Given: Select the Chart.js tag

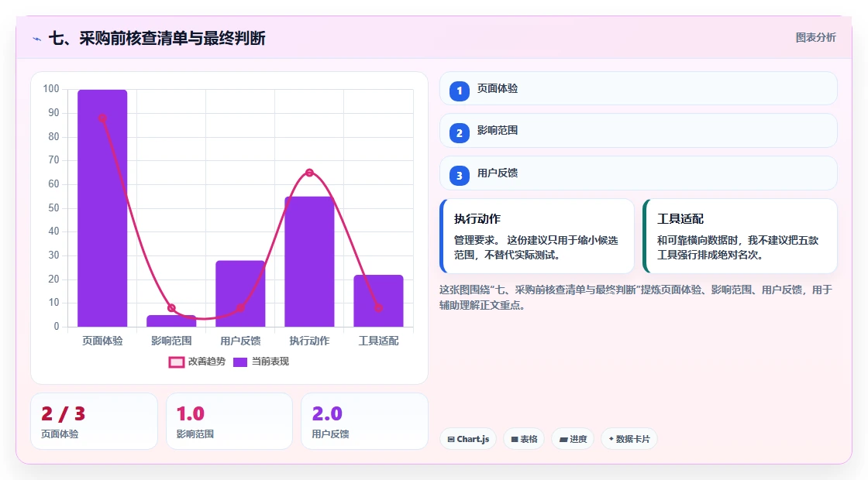Looking at the screenshot, I should pyautogui.click(x=468, y=439).
